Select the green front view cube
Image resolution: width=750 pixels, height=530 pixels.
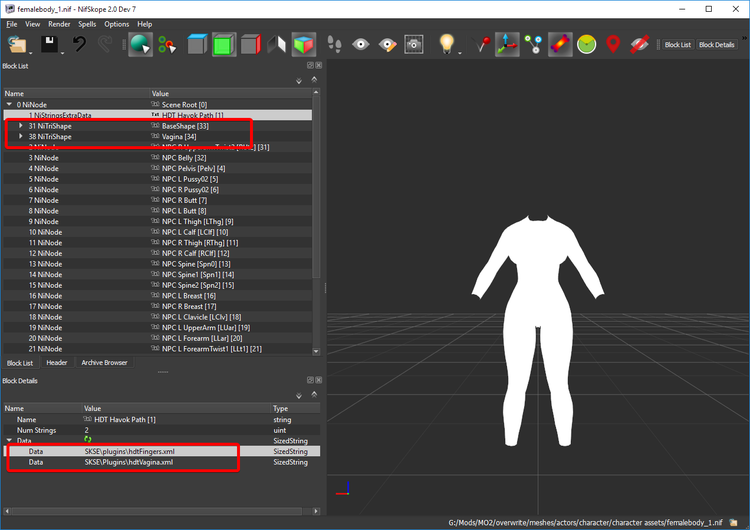coord(223,45)
